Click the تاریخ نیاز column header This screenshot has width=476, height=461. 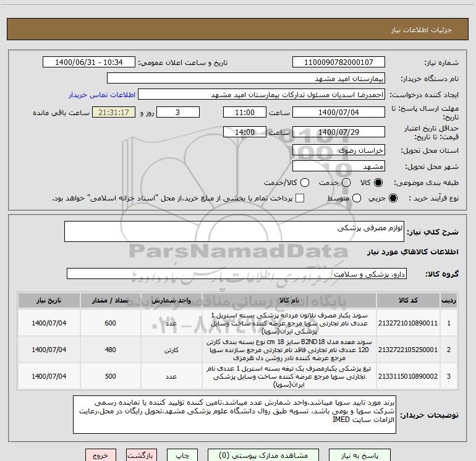pos(49,301)
